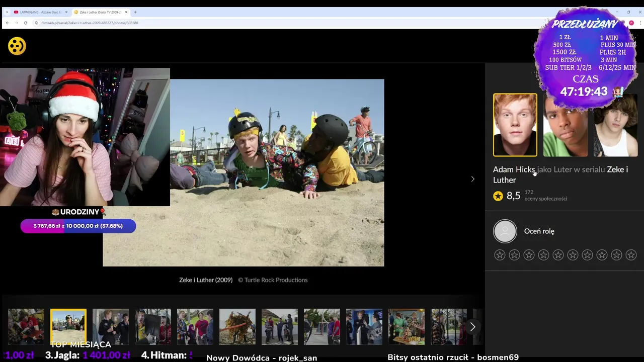Open thumbnail showing seaweed pile
This screenshot has height=362, width=644.
click(x=237, y=327)
